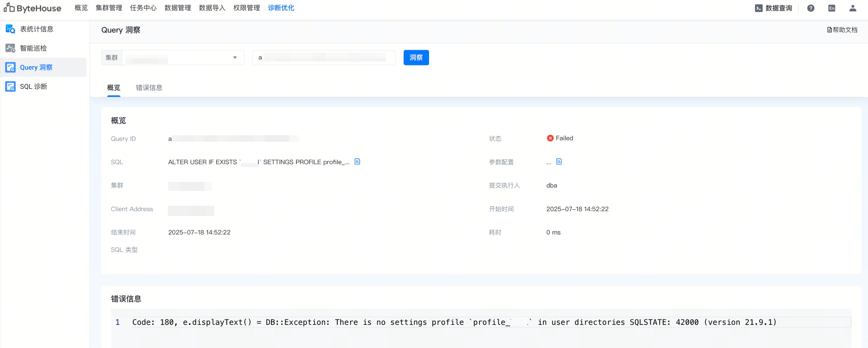Image resolution: width=868 pixels, height=348 pixels.
Task: Switch language with the En icon
Action: (x=831, y=8)
